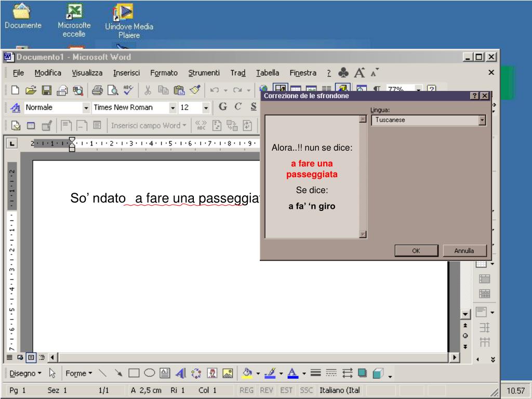Toggle italic with the C button

[x=238, y=107]
